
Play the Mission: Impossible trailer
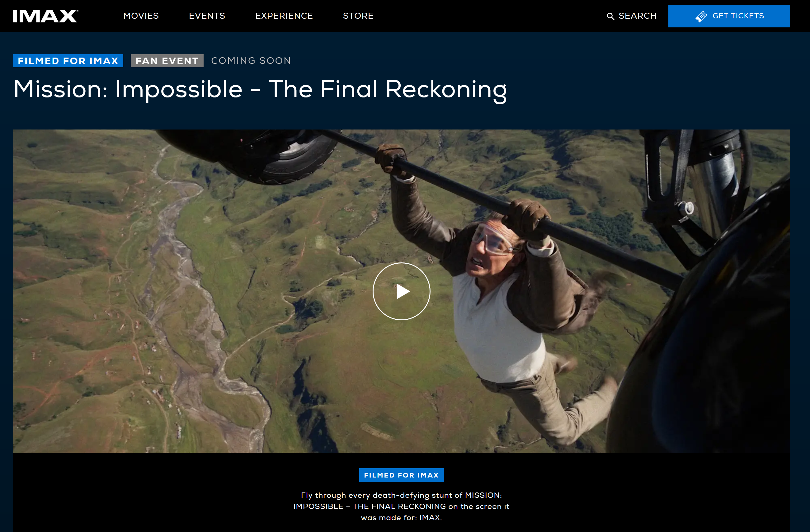click(401, 291)
